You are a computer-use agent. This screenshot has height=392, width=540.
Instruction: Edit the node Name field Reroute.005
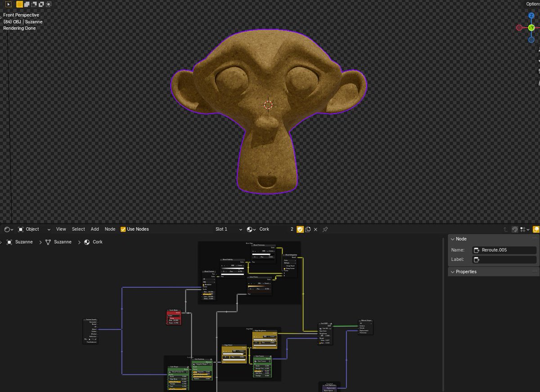[504, 250]
